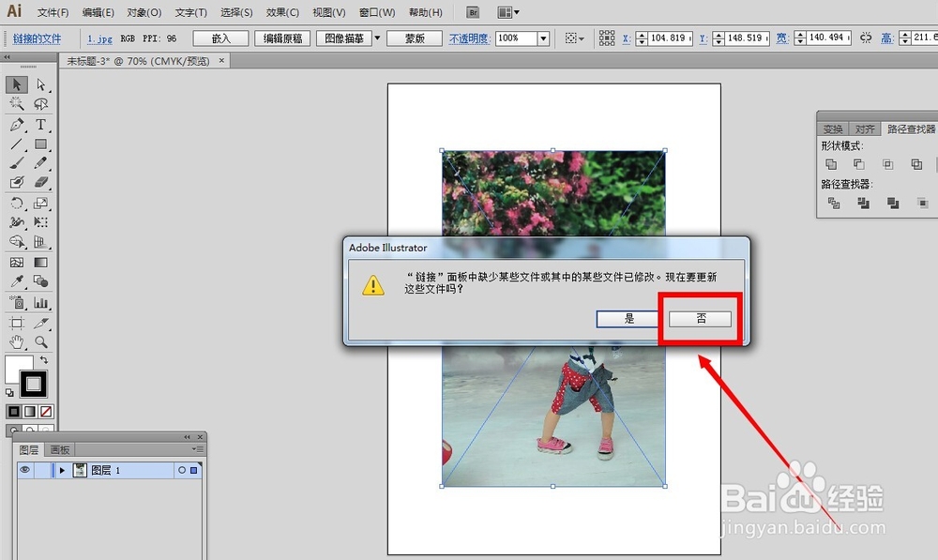The width and height of the screenshot is (938, 560).
Task: Select the Hand tool
Action: coord(17,342)
